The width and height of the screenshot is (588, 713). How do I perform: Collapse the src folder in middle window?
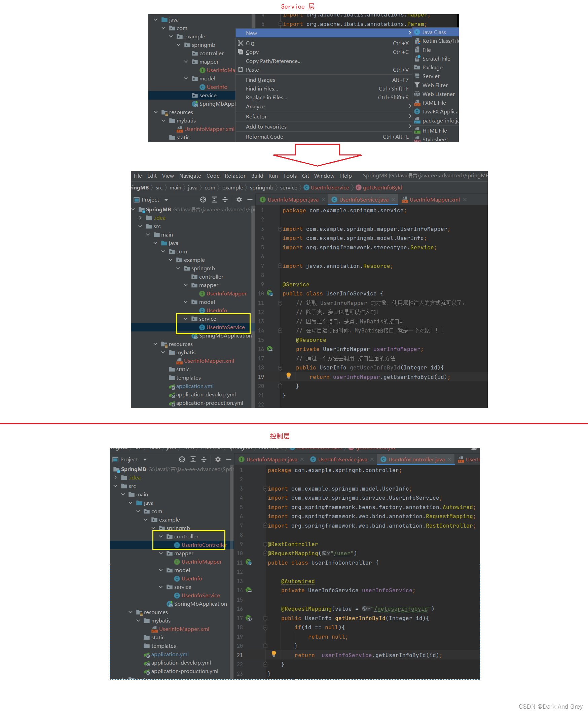tap(140, 226)
